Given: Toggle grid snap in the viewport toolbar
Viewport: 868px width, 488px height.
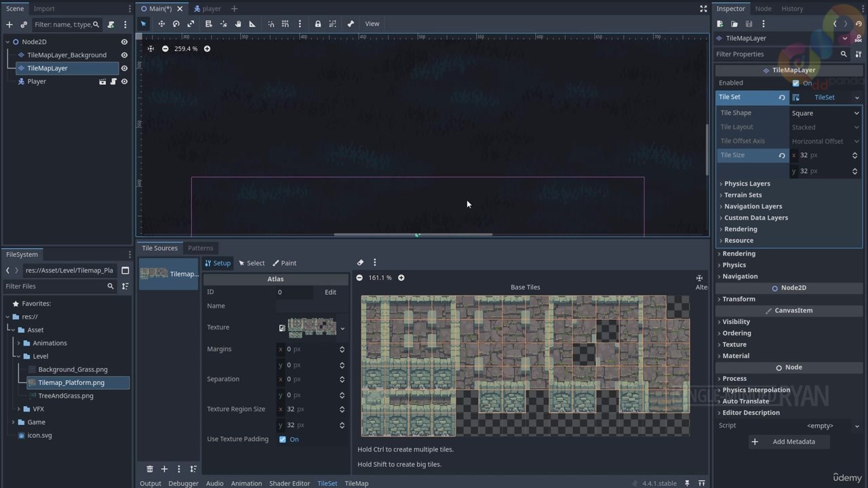Looking at the screenshot, I should coord(285,24).
